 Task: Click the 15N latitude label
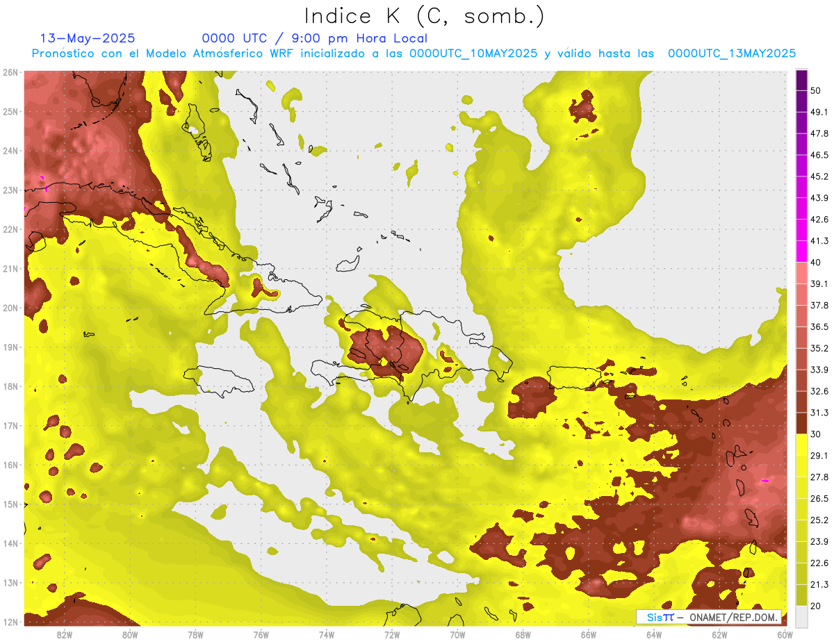(x=10, y=504)
